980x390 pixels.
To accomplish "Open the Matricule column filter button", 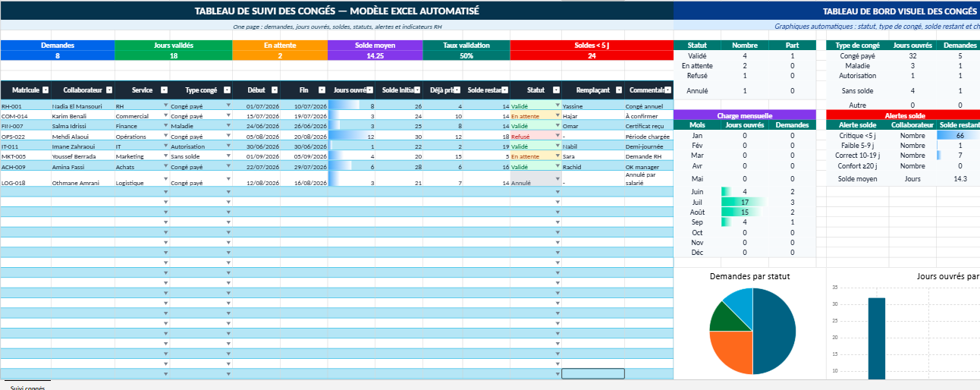I will (46, 90).
